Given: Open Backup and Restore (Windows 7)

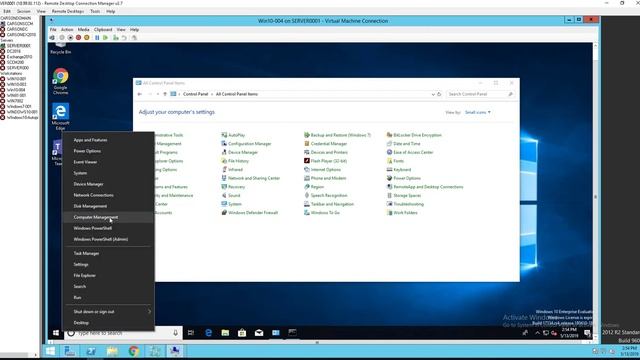Looking at the screenshot, I should 338,135.
